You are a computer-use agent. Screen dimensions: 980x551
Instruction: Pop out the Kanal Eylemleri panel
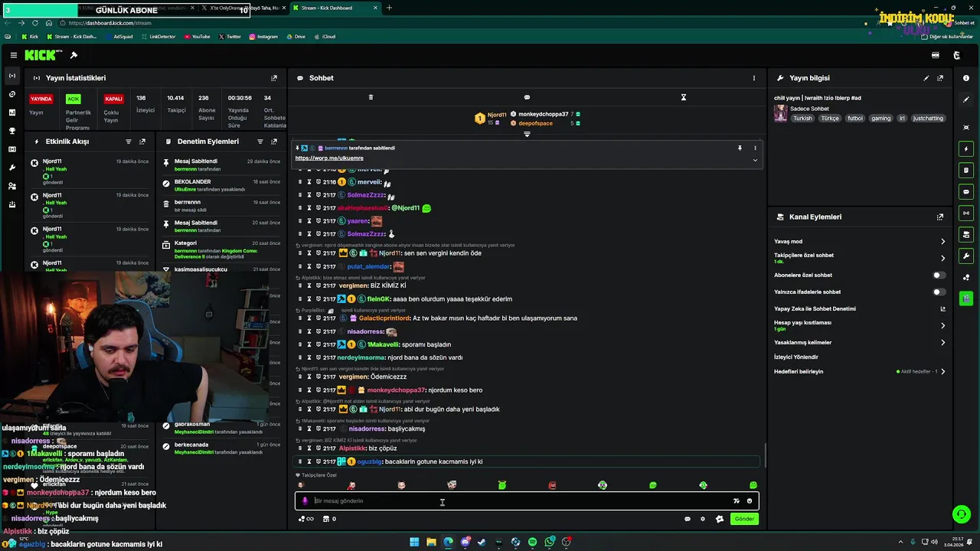click(940, 217)
